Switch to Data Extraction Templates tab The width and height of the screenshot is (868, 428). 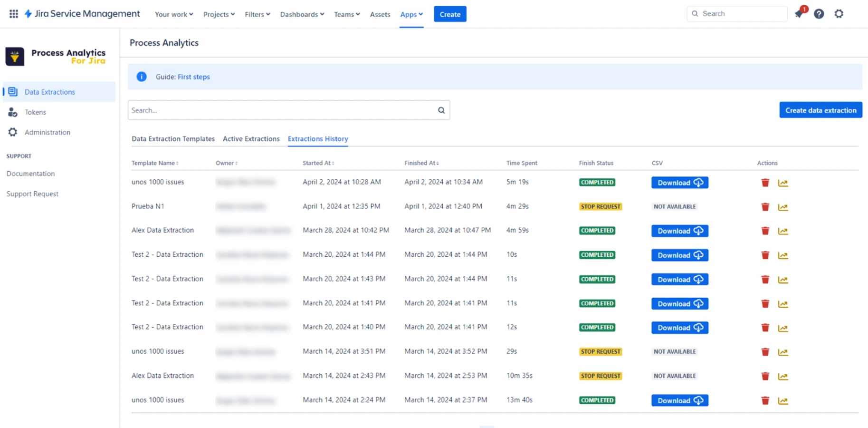click(x=173, y=139)
